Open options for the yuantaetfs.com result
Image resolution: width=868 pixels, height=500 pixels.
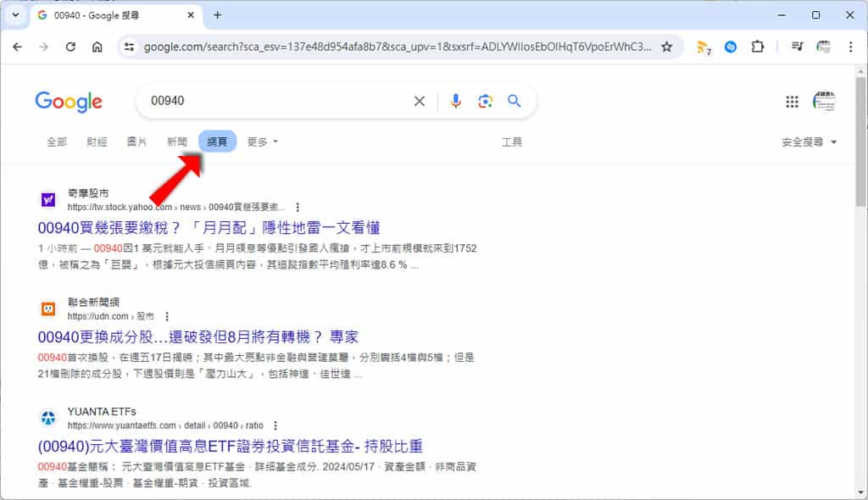(275, 425)
